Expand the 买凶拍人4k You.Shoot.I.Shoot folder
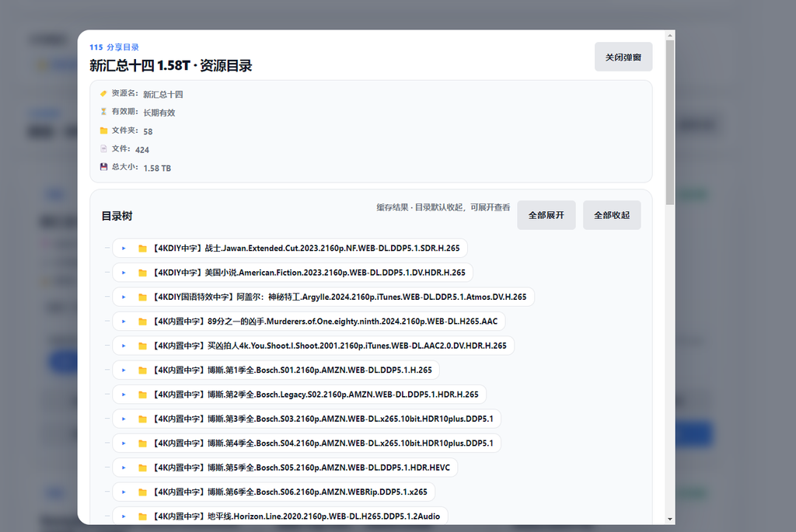The image size is (796, 532). 124,345
